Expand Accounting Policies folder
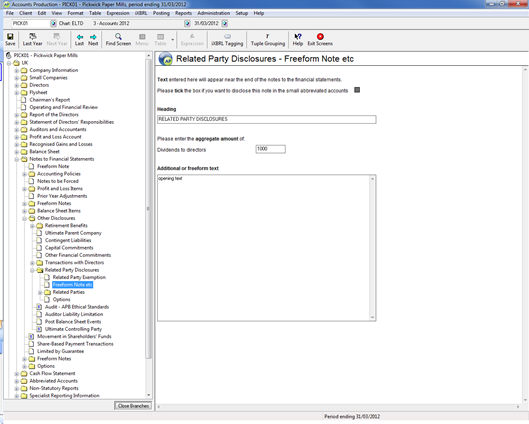This screenshot has height=424, width=529. click(24, 174)
